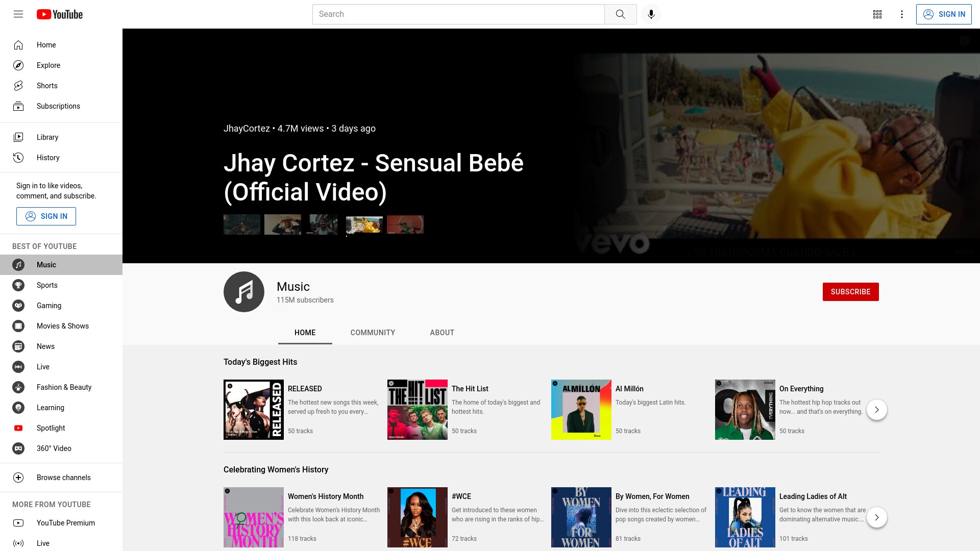Image resolution: width=980 pixels, height=551 pixels.
Task: Click the sidebar SIGN IN button
Action: coord(46,216)
